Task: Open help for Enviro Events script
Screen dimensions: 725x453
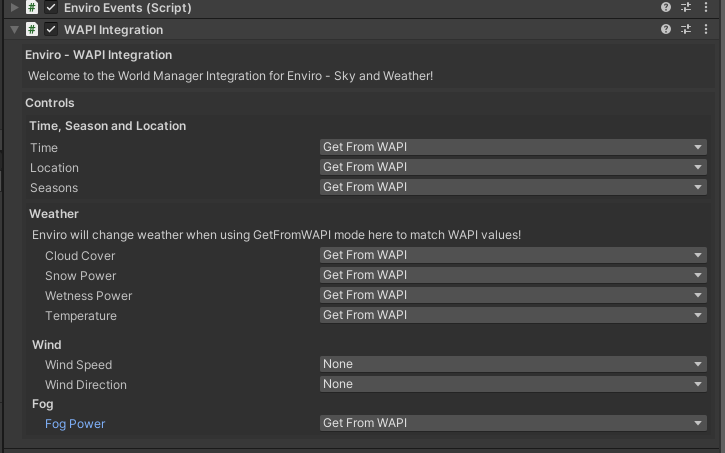Action: tap(666, 7)
